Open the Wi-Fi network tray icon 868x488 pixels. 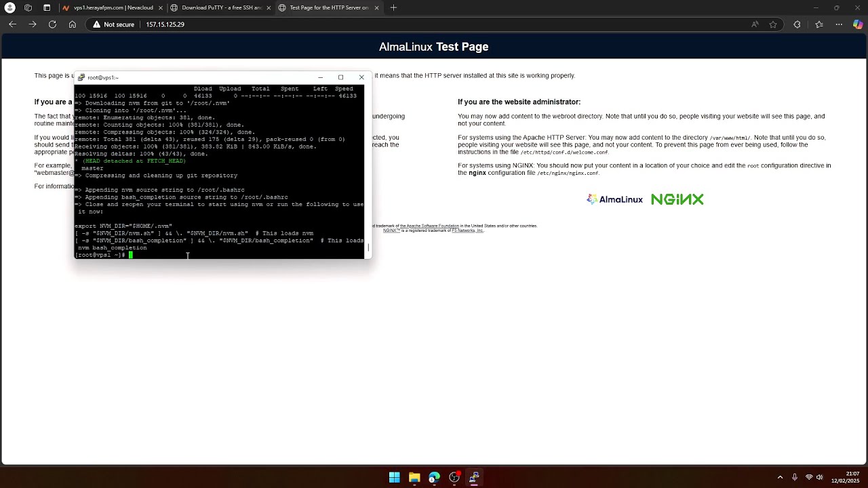coord(809,477)
